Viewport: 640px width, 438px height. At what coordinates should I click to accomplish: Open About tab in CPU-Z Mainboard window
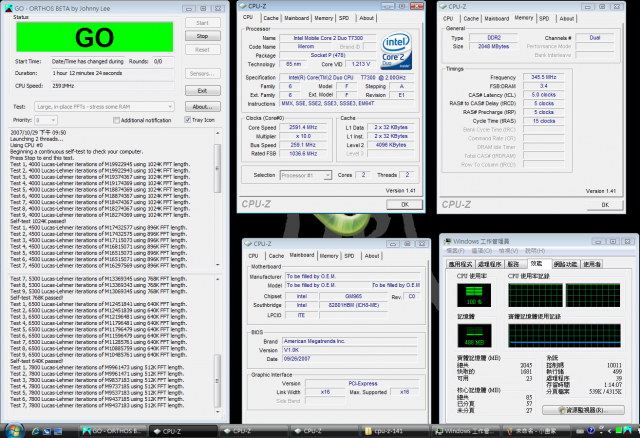click(x=372, y=256)
